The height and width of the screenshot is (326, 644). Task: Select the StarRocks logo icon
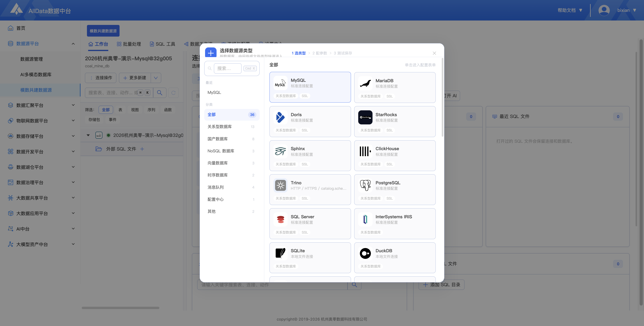(x=365, y=117)
